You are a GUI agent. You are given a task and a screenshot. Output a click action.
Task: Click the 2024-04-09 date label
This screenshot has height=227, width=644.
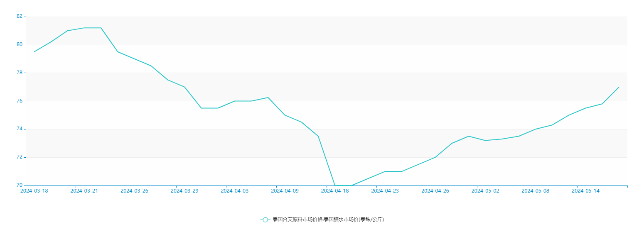tap(285, 191)
